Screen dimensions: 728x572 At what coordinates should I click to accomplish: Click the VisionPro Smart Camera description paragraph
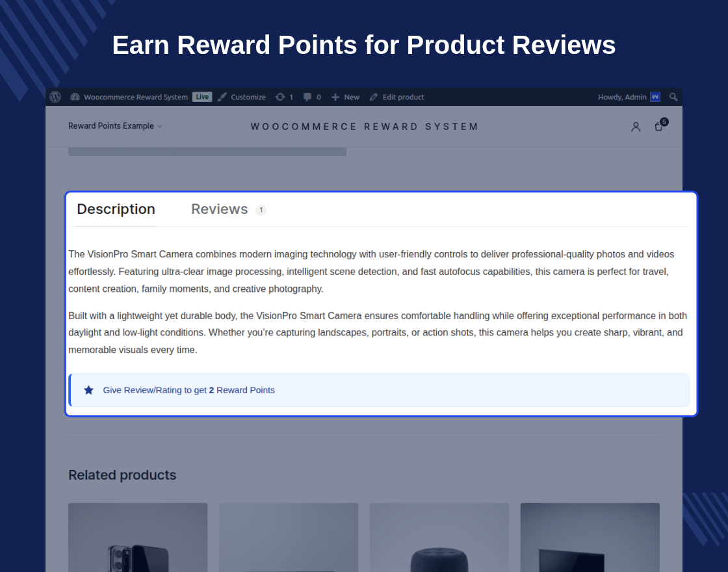coord(371,272)
